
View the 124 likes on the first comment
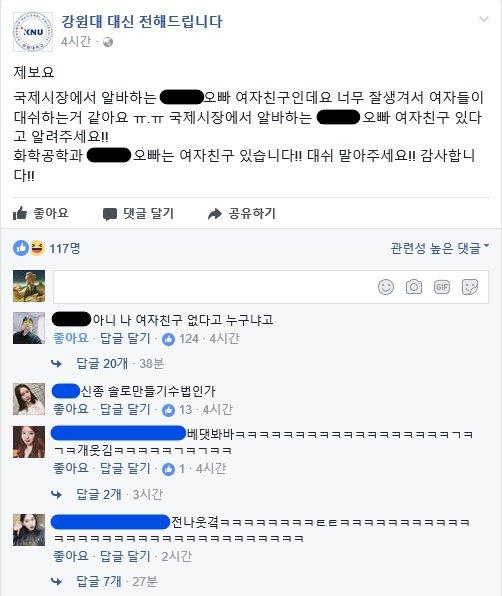click(x=181, y=339)
